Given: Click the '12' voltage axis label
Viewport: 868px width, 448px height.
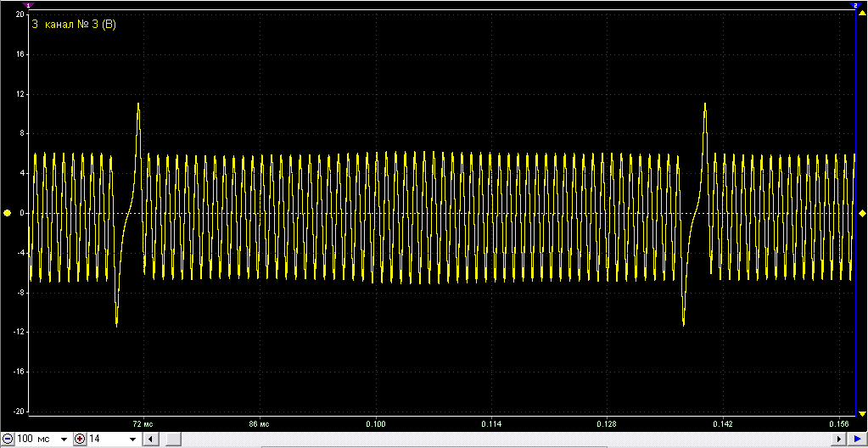Looking at the screenshot, I should (20, 94).
